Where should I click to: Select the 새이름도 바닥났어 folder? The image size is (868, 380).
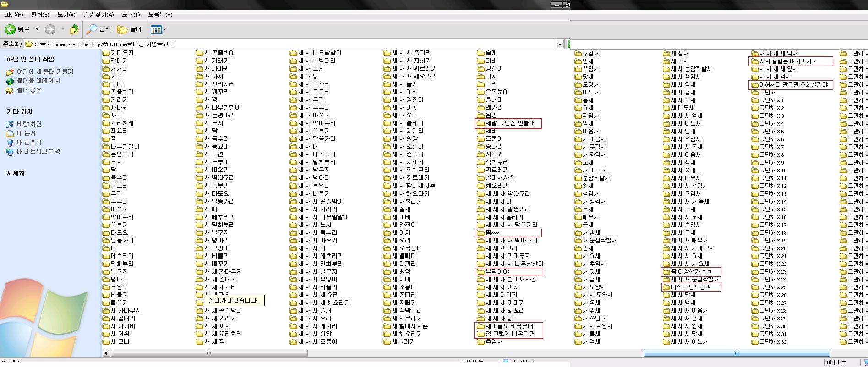pos(506,326)
